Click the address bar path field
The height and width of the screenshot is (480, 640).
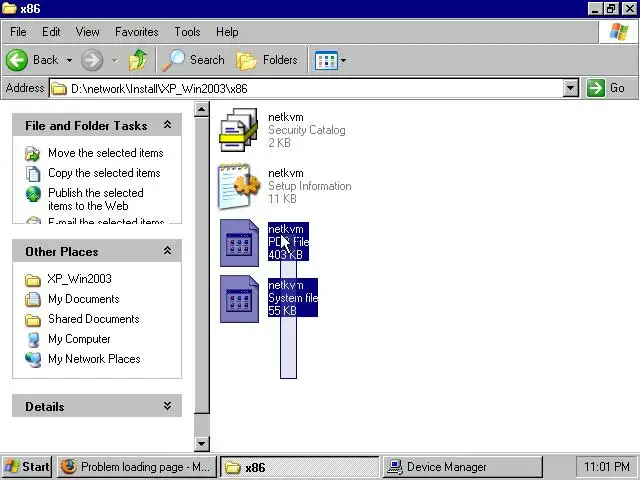point(306,89)
